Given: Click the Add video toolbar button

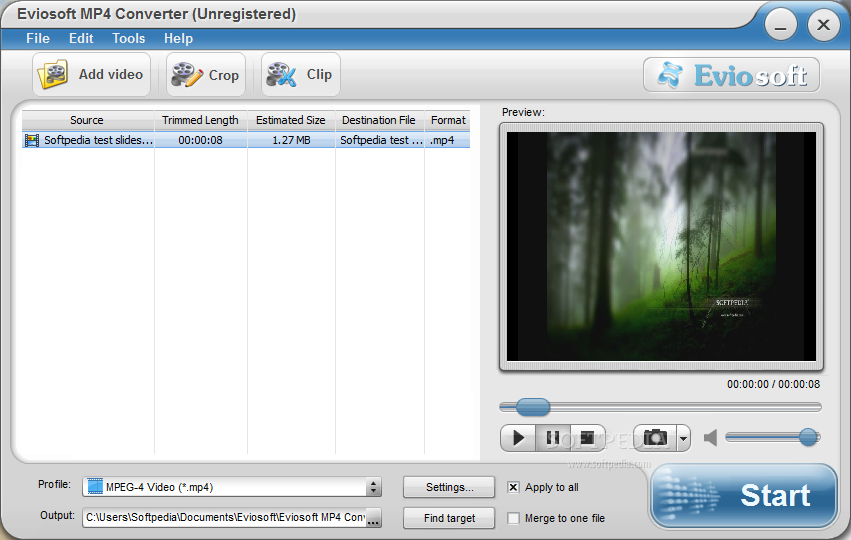Looking at the screenshot, I should tap(91, 74).
